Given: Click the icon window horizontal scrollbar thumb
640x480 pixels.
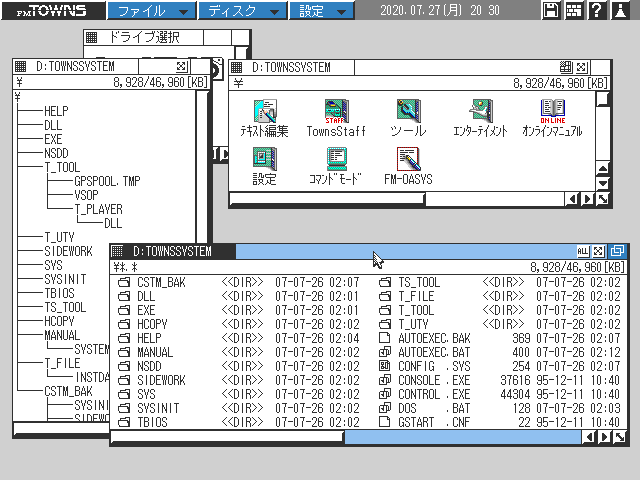Looking at the screenshot, I should coord(327,199).
